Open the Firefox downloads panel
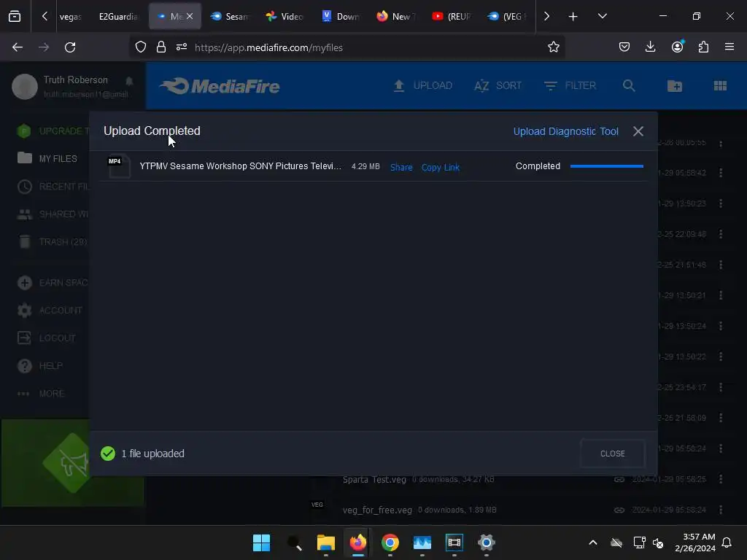Viewport: 747px width, 560px height. 650,47
